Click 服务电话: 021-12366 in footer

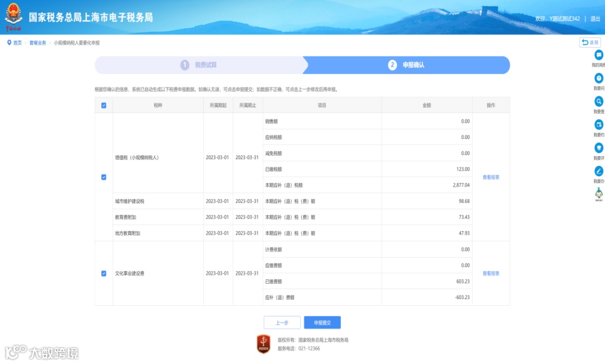click(299, 348)
